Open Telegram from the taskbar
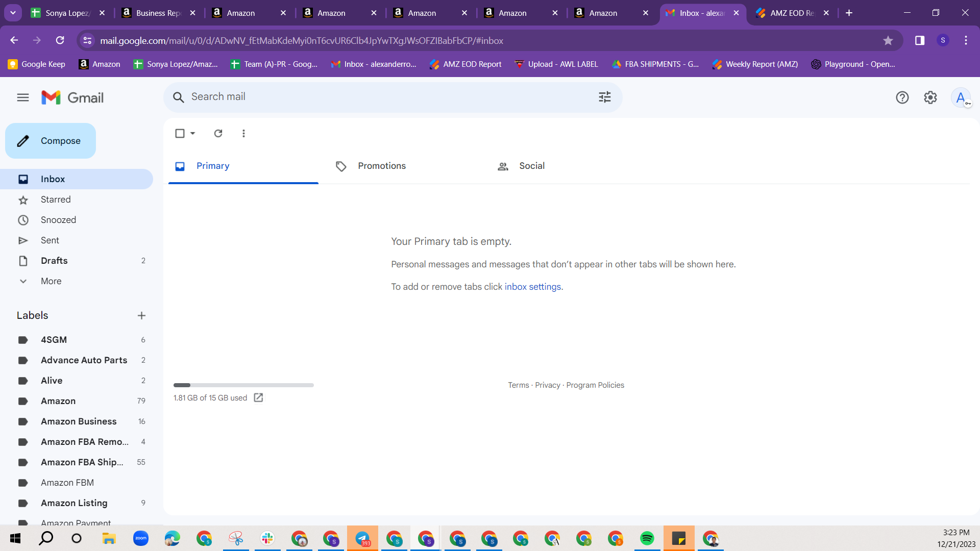Image resolution: width=980 pixels, height=551 pixels. 362,538
